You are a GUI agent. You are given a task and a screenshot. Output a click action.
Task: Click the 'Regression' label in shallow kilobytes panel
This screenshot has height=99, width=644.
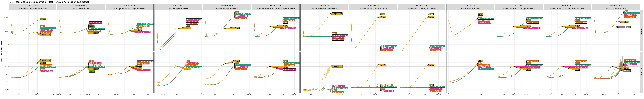point(337,14)
